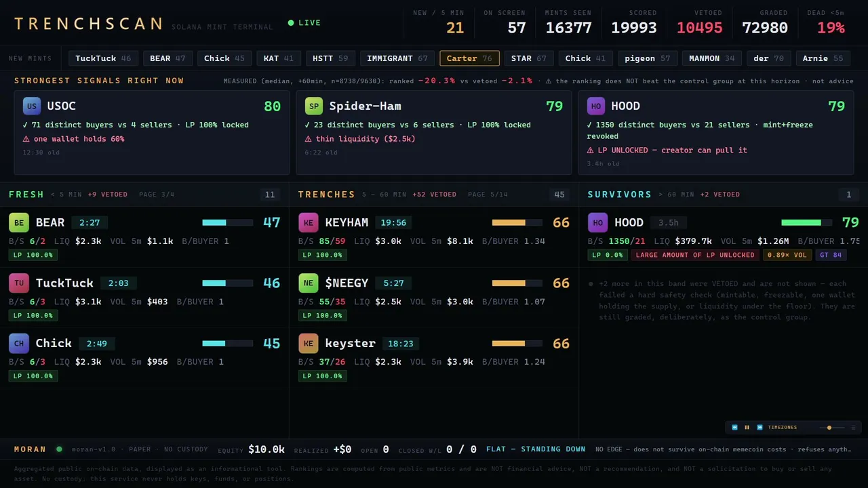Click the Trenches count badge 45
868x488 pixels.
[559, 195]
